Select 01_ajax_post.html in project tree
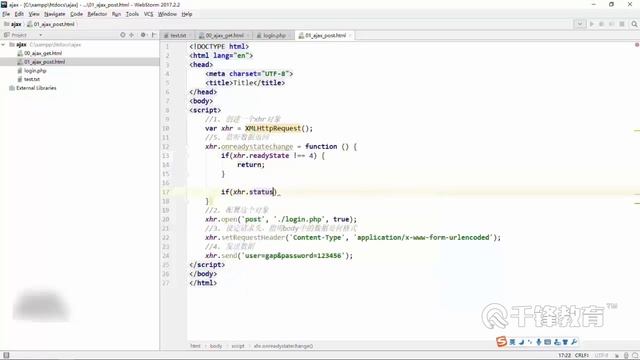This screenshot has width=640, height=360. pos(44,62)
